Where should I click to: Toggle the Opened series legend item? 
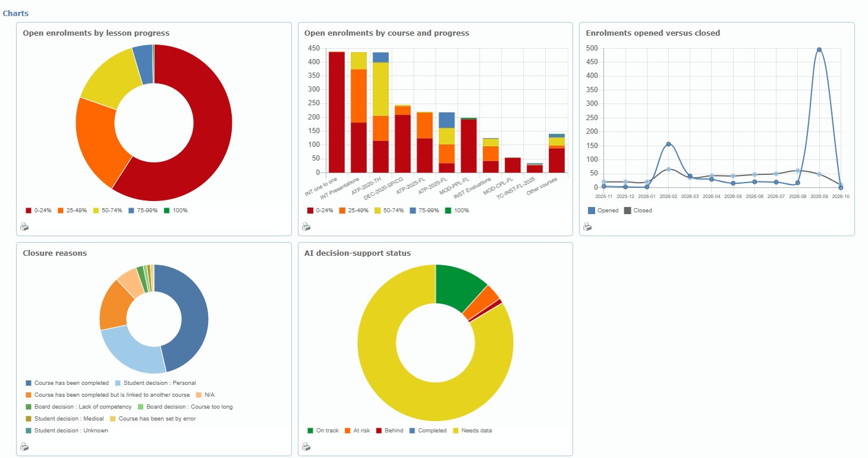pos(603,211)
